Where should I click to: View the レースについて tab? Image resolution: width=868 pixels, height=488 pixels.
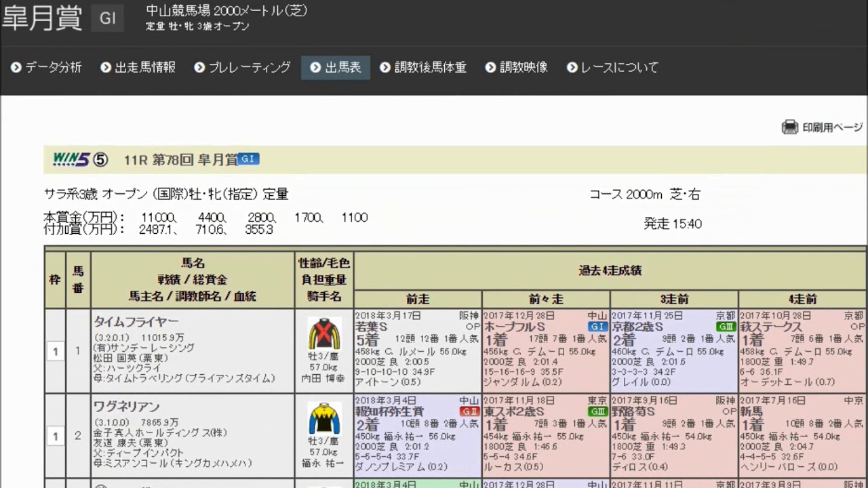(612, 68)
